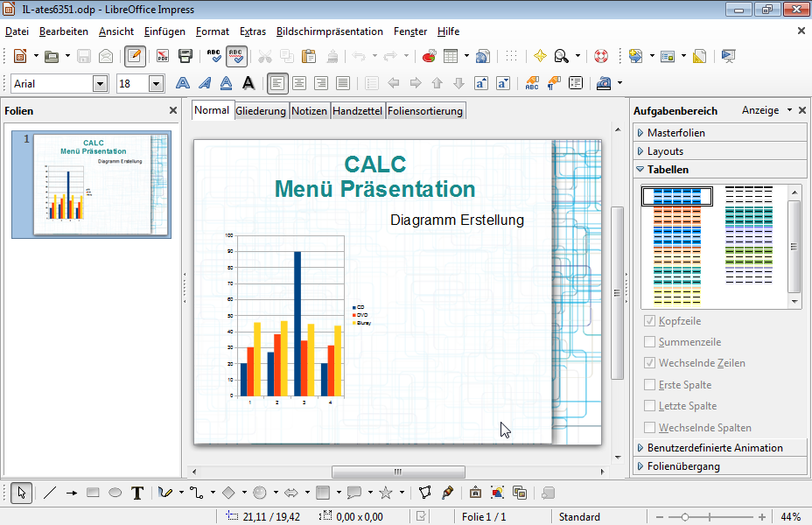Open the Datei menu
812x525 pixels.
point(17,31)
